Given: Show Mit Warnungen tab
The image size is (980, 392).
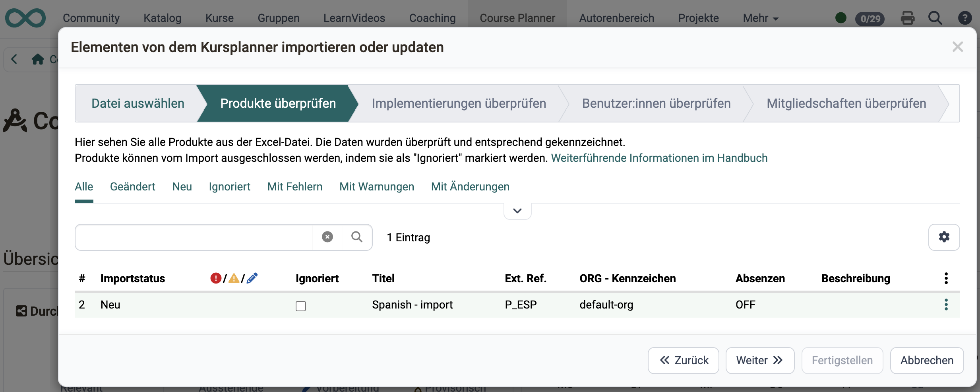Looking at the screenshot, I should click(377, 187).
